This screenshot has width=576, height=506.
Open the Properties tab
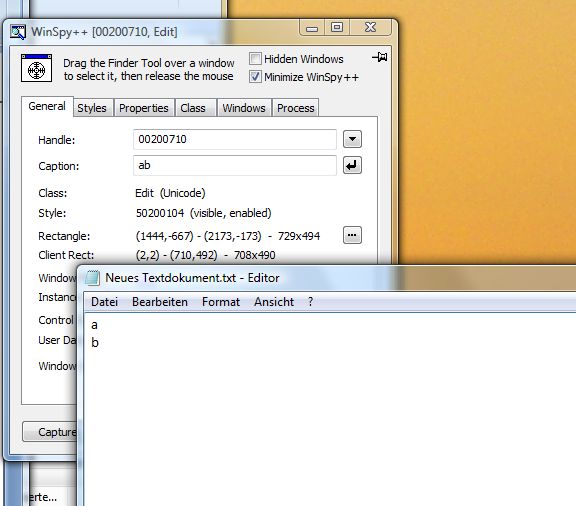[144, 108]
